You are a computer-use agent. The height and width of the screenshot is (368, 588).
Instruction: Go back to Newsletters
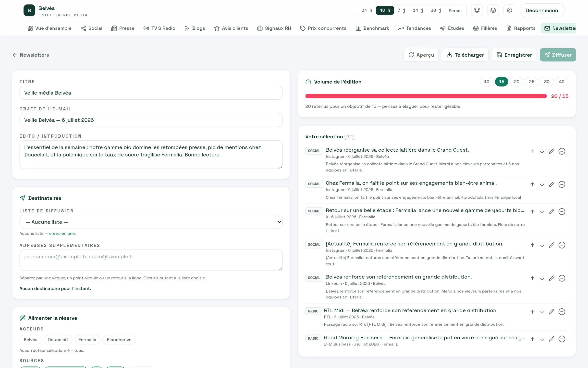pyautogui.click(x=31, y=55)
